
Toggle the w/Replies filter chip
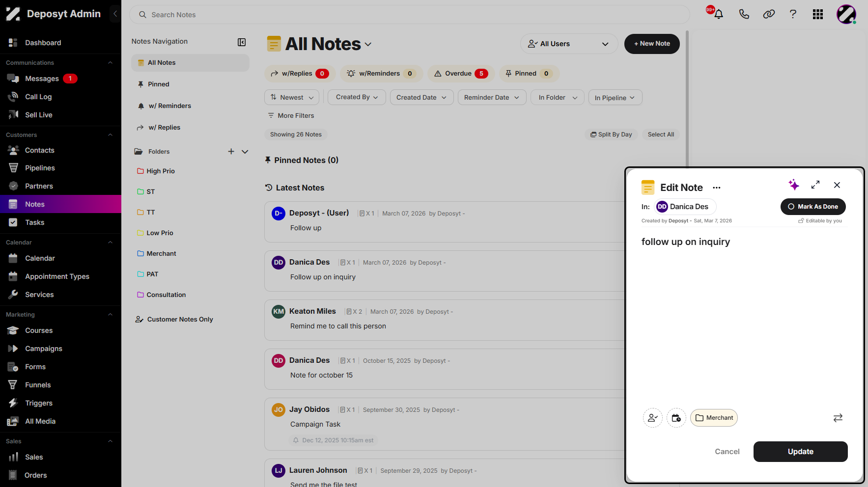click(x=300, y=74)
